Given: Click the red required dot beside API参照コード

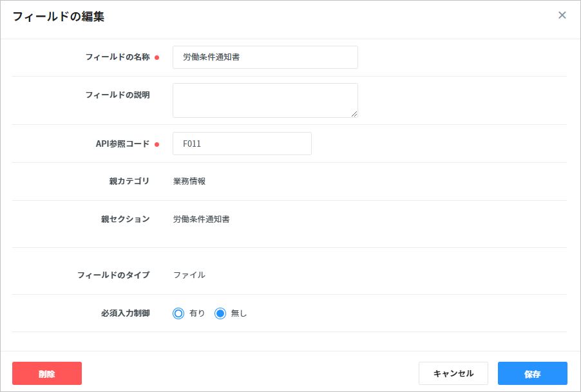Looking at the screenshot, I should click(x=157, y=145).
